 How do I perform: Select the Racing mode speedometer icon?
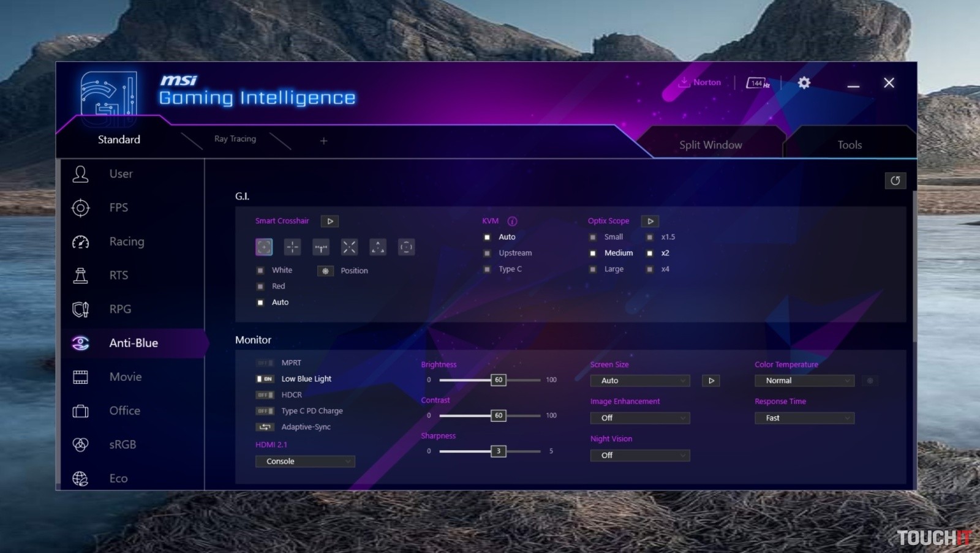[x=80, y=242]
